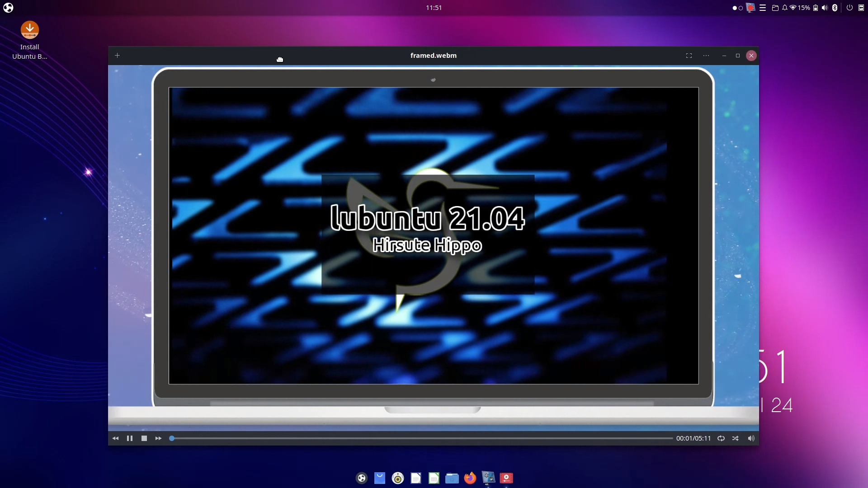Open the system volume indicator in top panel

point(825,8)
